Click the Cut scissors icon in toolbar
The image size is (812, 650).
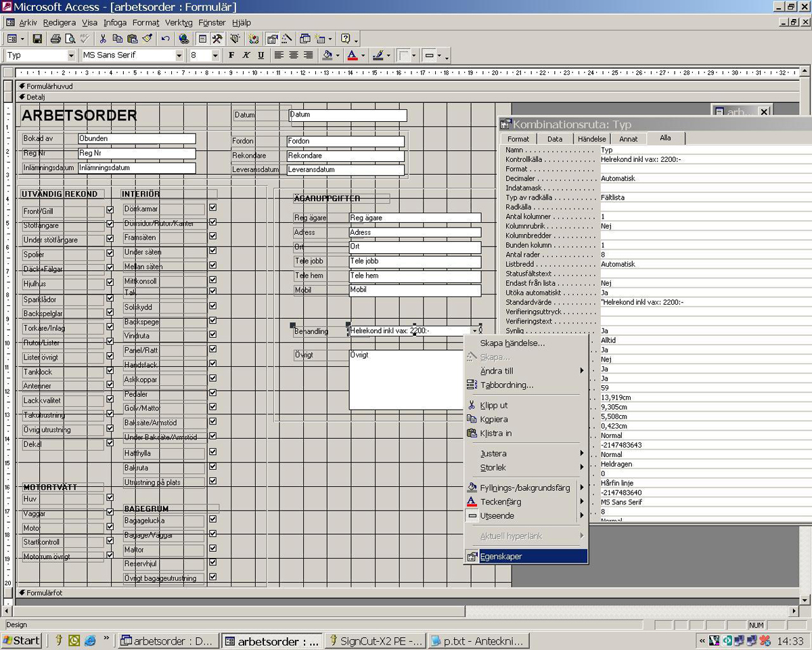coord(103,39)
